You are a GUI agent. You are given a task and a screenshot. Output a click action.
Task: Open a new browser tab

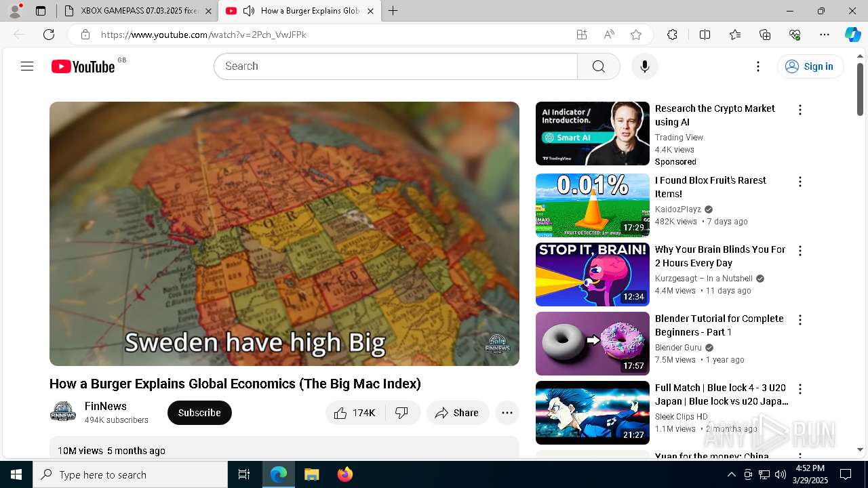393,11
